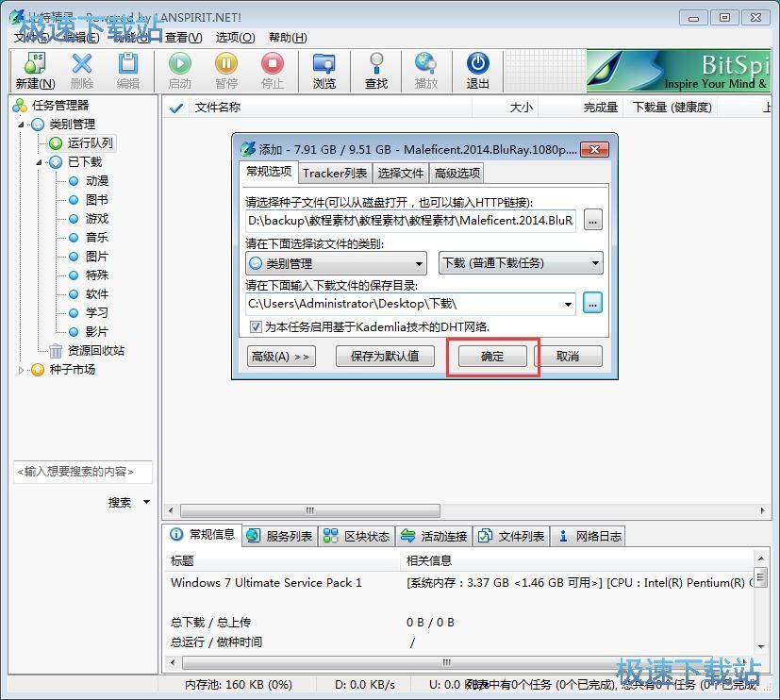
Task: Open the 类别管理 category dropdown
Action: pos(337,263)
